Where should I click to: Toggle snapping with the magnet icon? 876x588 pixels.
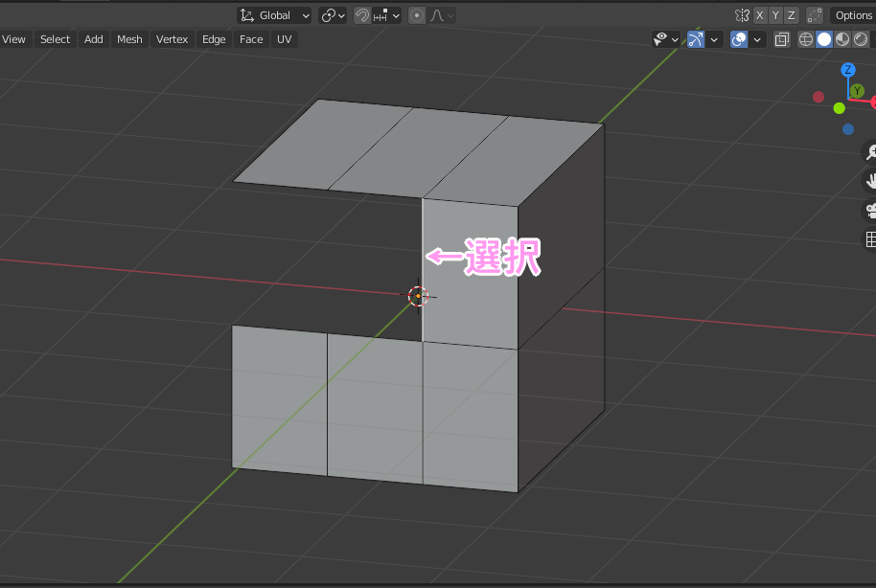(362, 15)
